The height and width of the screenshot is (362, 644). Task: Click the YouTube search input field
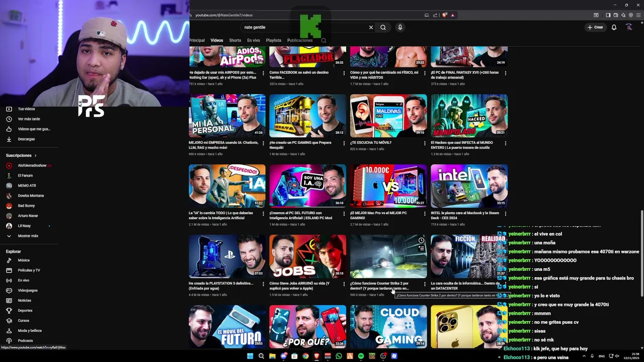click(304, 28)
